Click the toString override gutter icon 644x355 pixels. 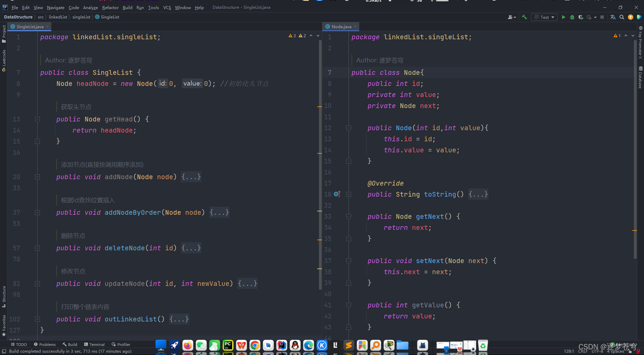tap(337, 194)
